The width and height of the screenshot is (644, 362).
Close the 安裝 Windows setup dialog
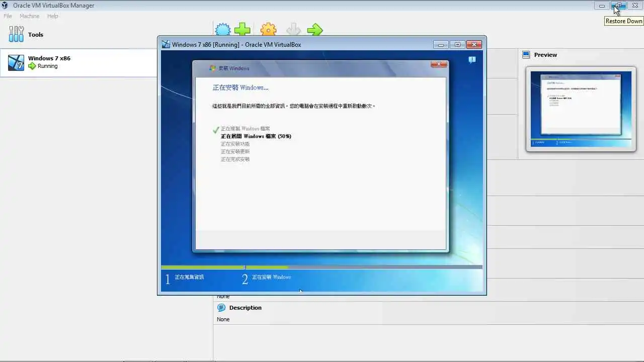[x=439, y=64]
